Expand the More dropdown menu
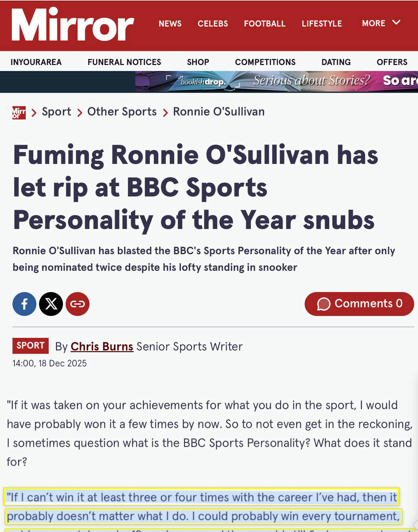Viewport: 418px width, 532px height. tap(381, 23)
